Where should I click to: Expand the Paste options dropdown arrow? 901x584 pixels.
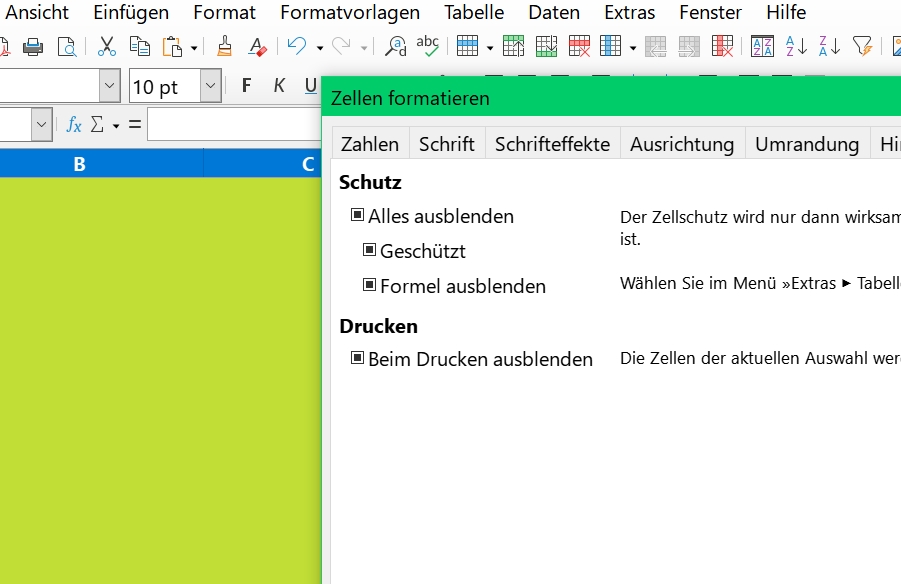[x=194, y=48]
